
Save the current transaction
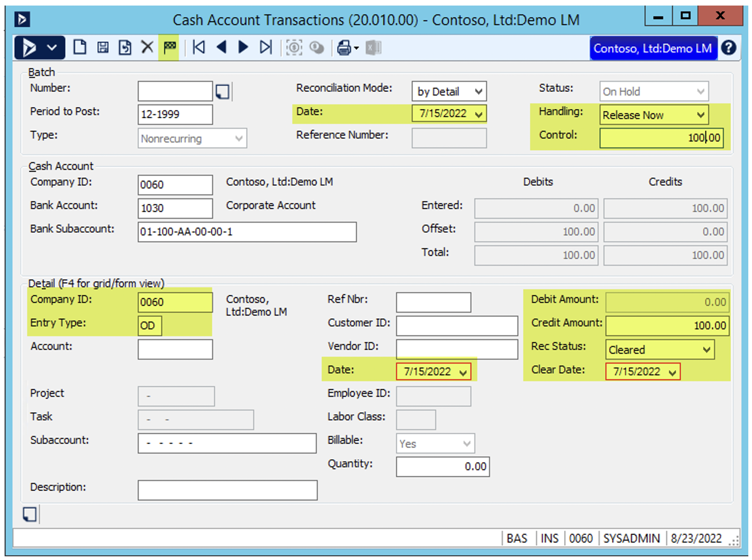click(103, 47)
